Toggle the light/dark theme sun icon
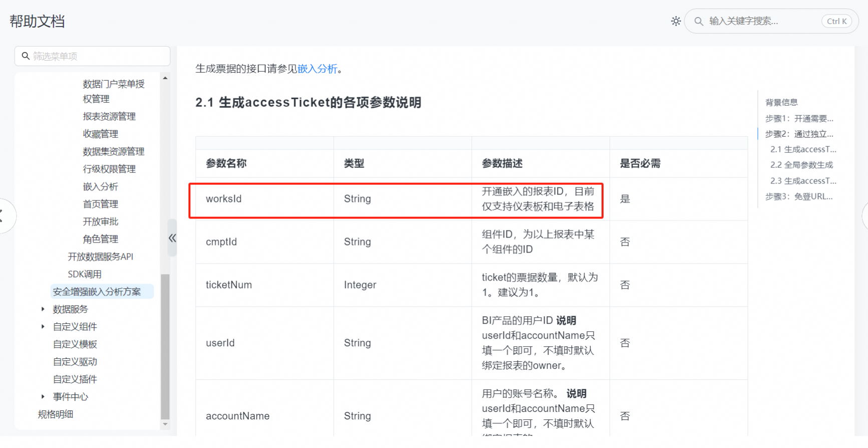This screenshot has width=868, height=448. coord(676,21)
